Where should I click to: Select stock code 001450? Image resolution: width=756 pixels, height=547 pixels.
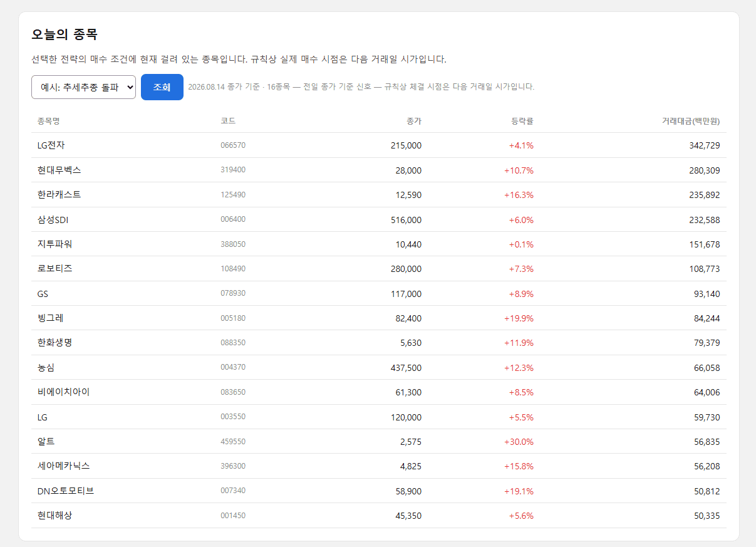pos(233,516)
